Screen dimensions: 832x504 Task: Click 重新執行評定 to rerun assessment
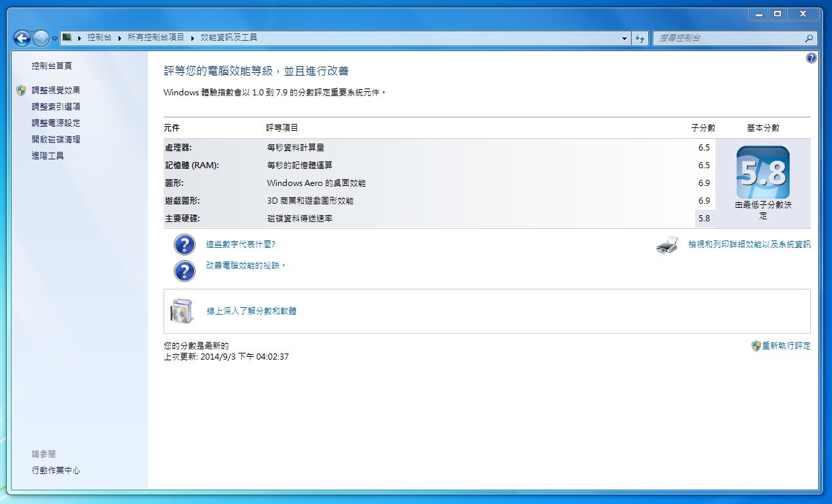[x=786, y=346]
